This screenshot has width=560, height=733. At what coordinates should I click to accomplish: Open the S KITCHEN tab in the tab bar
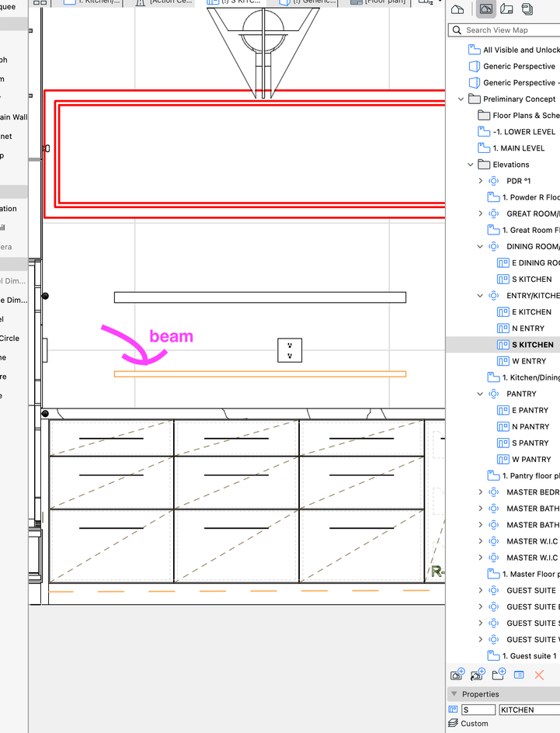pos(234,2)
